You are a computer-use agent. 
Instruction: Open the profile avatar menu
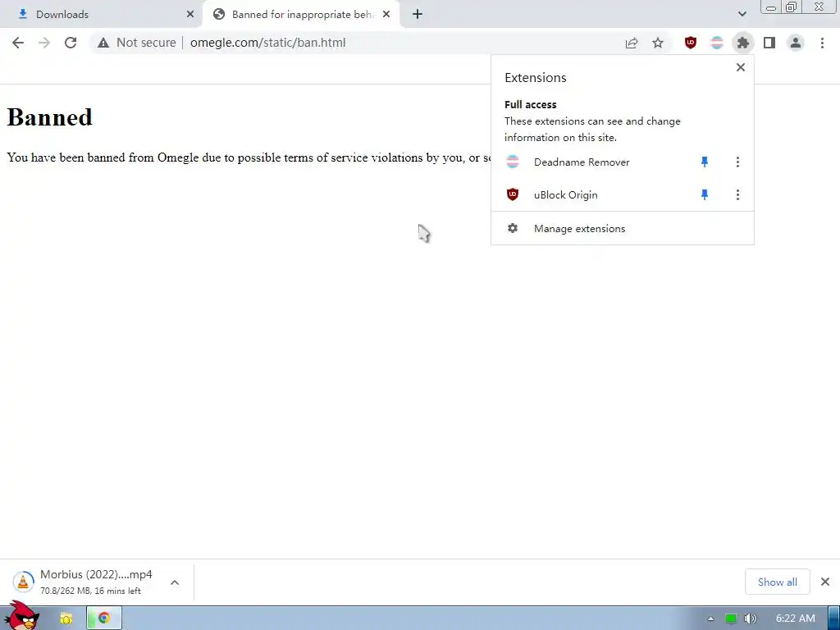(796, 43)
